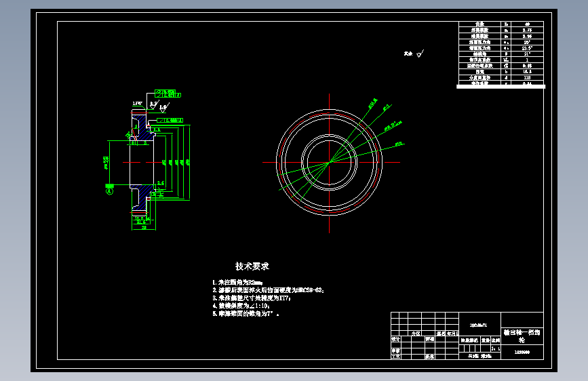Click the hatched upper section of the gear
Screen dimensions: 588x381
click(142, 127)
